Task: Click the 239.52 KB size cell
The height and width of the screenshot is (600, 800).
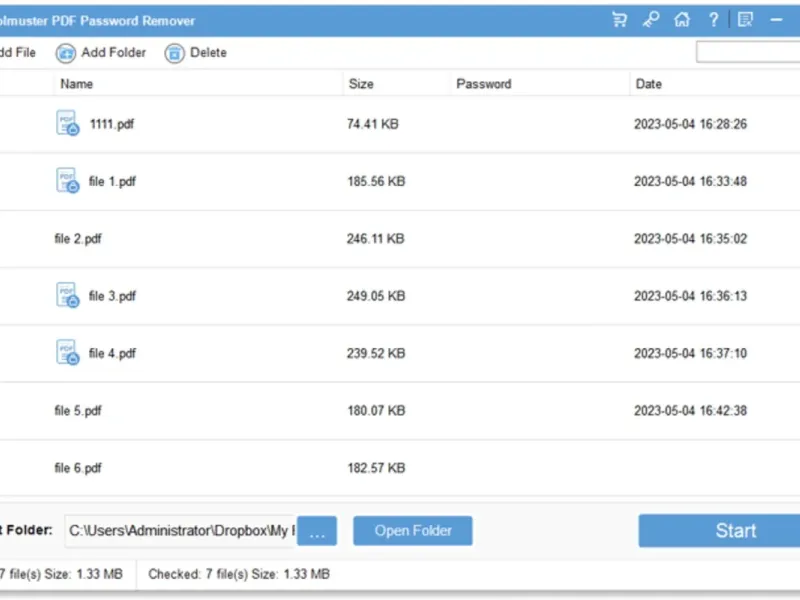Action: 376,354
